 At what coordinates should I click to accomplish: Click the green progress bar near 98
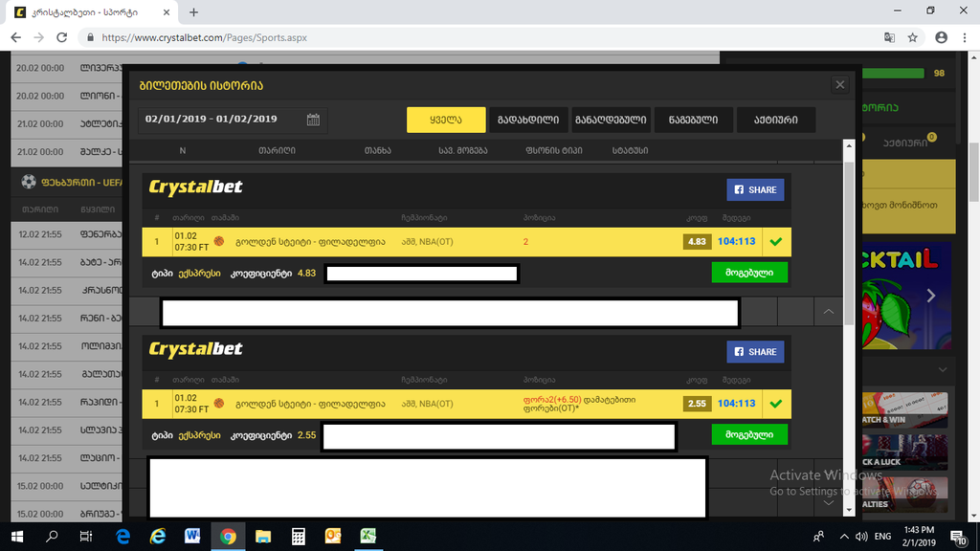point(893,73)
